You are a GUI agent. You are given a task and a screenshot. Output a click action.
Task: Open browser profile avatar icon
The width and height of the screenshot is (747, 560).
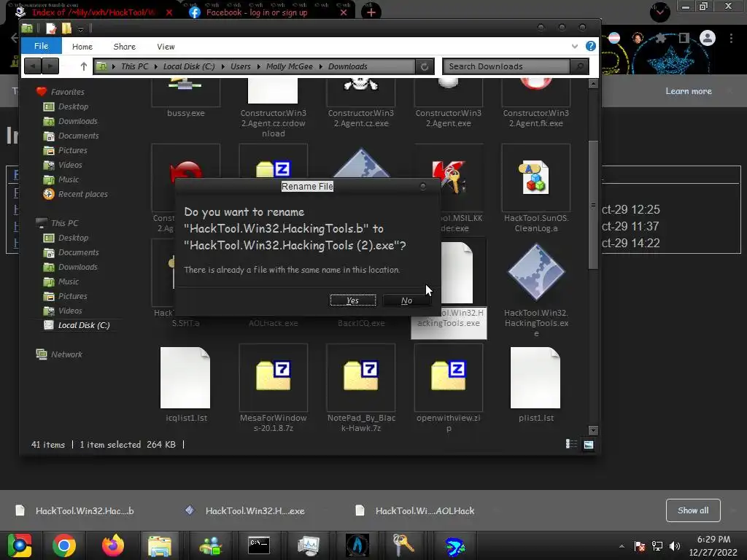point(708,38)
